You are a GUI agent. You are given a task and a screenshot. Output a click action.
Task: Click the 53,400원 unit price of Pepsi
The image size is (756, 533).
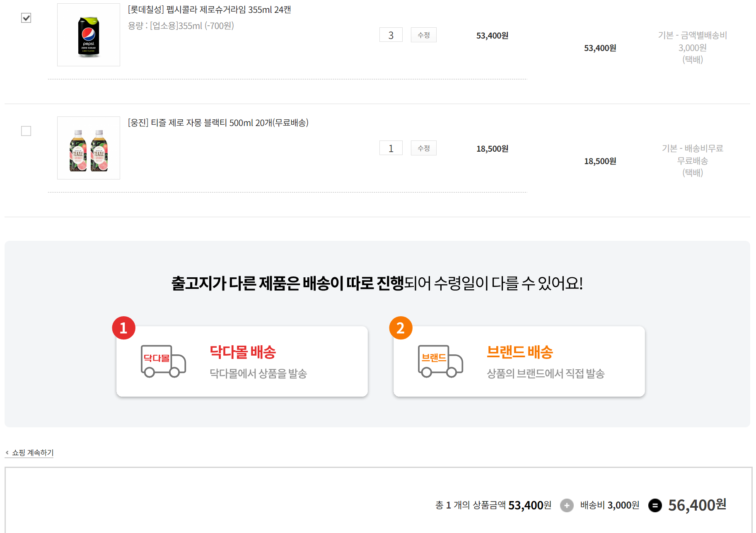point(492,36)
